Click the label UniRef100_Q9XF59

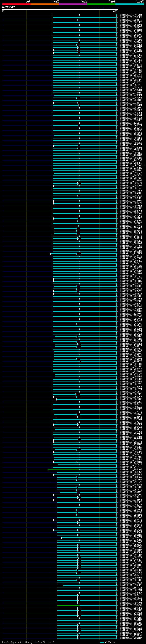tap(131, 261)
